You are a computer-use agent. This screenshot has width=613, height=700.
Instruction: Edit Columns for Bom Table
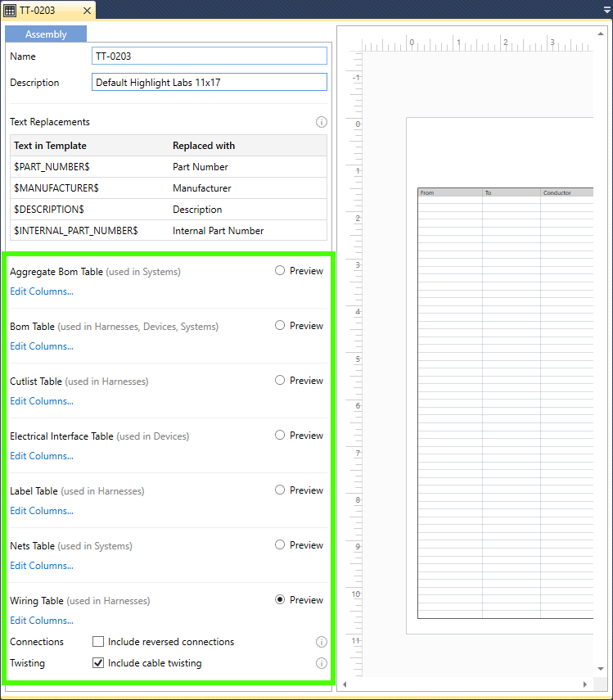[x=42, y=346]
